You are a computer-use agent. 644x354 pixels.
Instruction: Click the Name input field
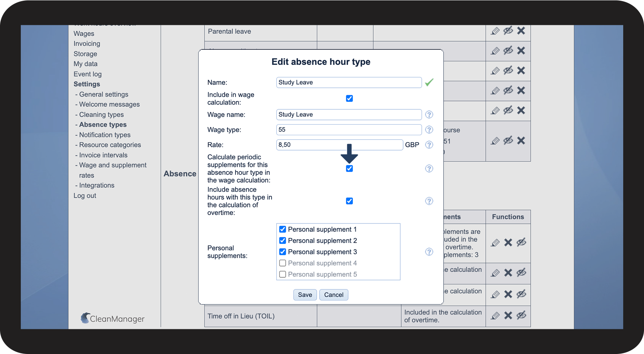click(x=349, y=82)
